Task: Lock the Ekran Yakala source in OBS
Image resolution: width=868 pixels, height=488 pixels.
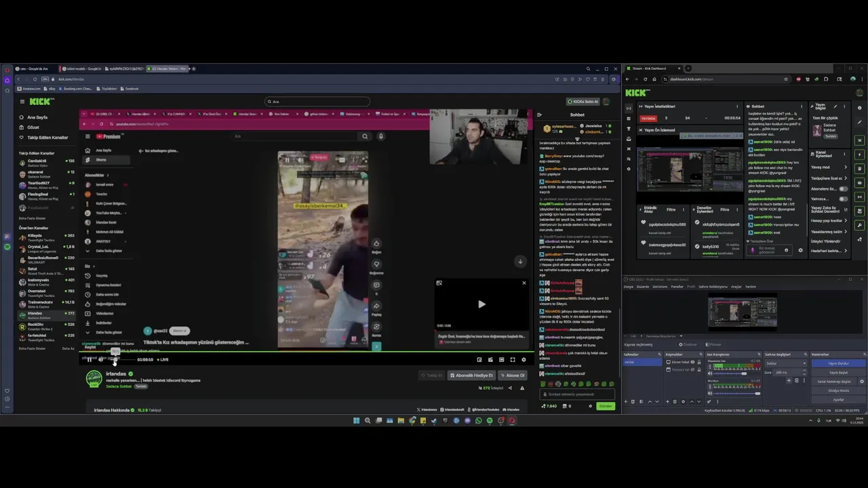Action: pyautogui.click(x=699, y=362)
